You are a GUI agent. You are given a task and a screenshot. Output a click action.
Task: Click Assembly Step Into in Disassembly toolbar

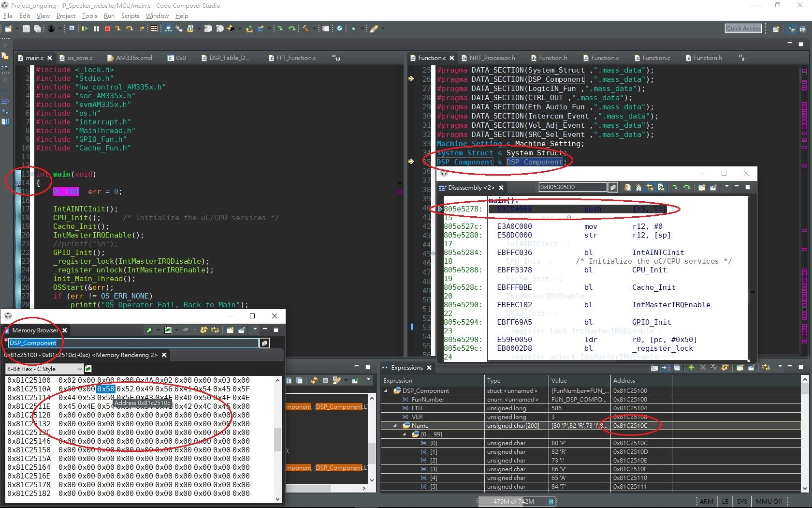pyautogui.click(x=675, y=187)
